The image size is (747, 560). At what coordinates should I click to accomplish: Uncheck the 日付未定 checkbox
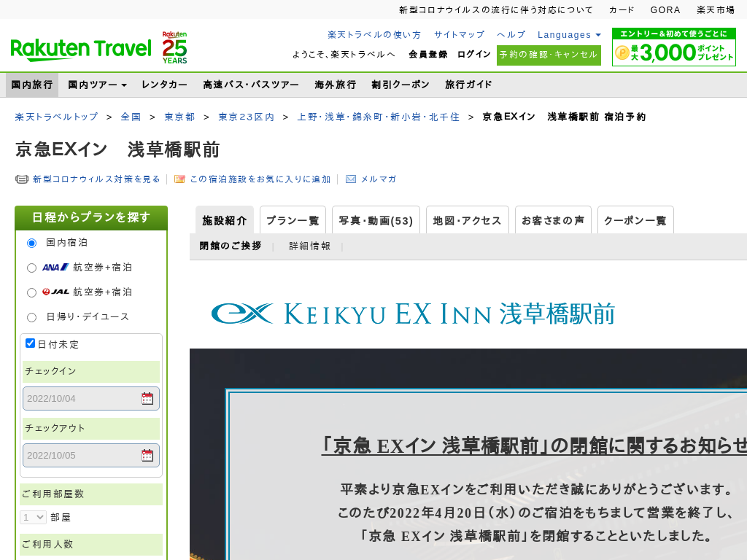[x=31, y=343]
